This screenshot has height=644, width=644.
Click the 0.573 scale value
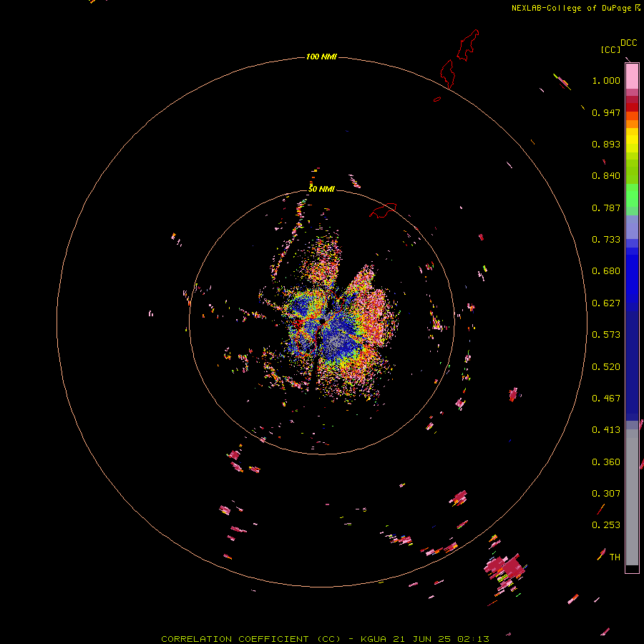pos(606,335)
